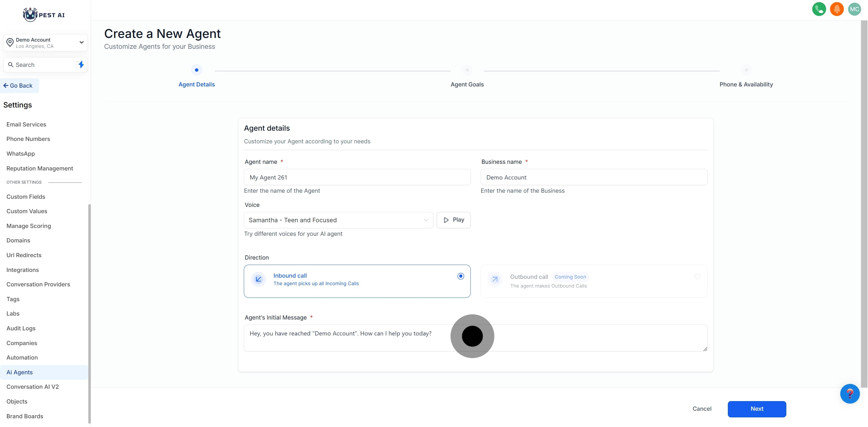Click the lightning bolt quick actions icon
Viewport: 868px width, 427px height.
coord(81,65)
